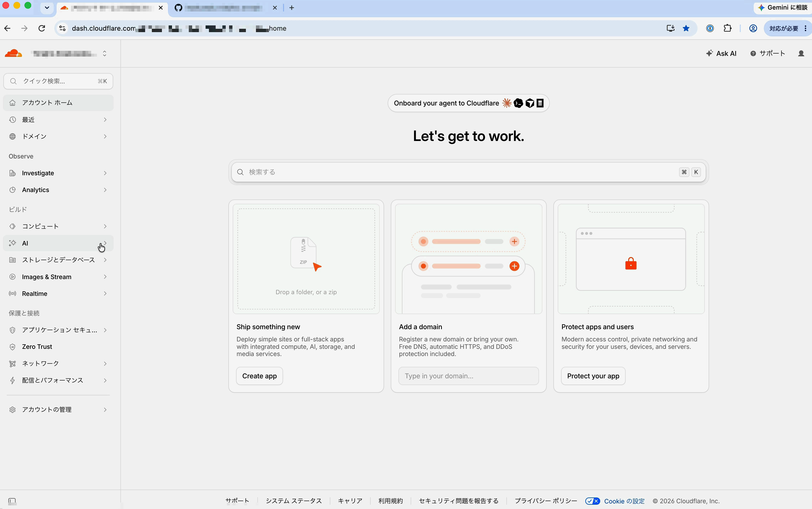Expand the Realtime menu chevron
Screen dimensions: 812x509
point(105,293)
